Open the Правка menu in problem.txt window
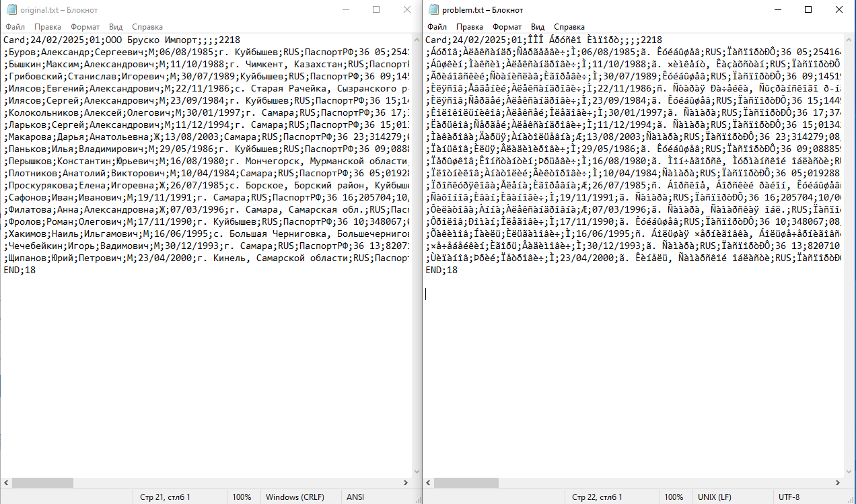The width and height of the screenshot is (856, 504). 469,27
